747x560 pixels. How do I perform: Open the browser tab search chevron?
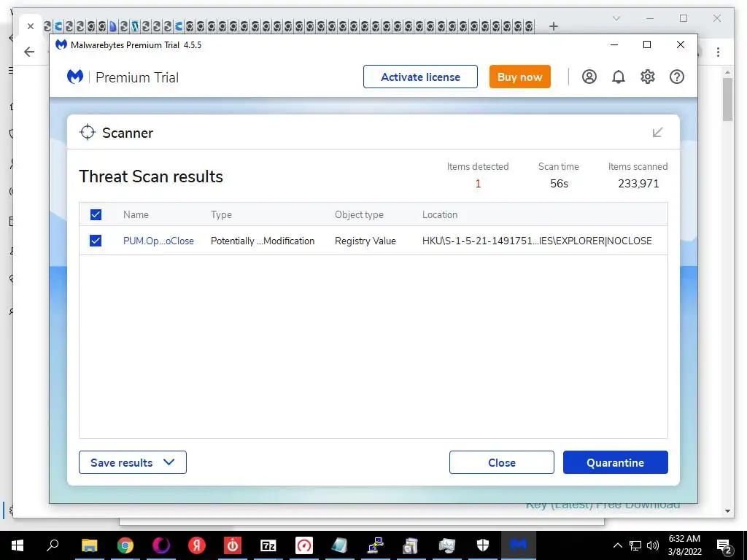[x=616, y=18]
